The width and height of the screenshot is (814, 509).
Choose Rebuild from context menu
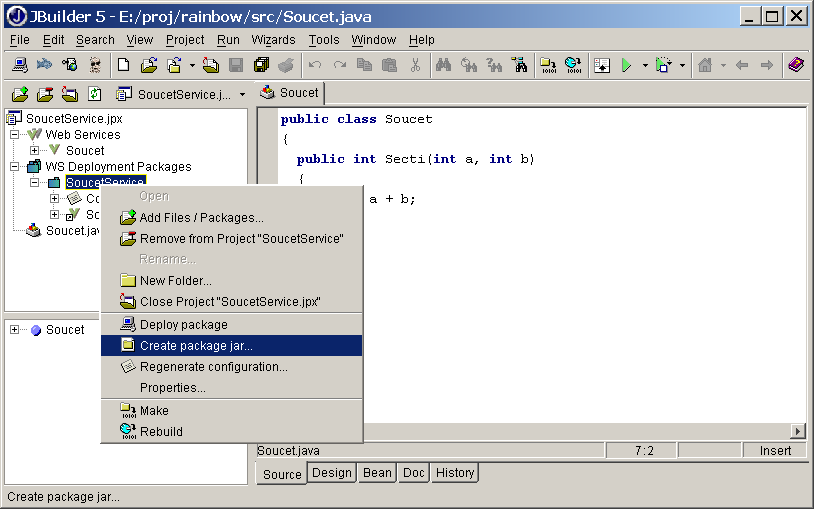pos(232,431)
